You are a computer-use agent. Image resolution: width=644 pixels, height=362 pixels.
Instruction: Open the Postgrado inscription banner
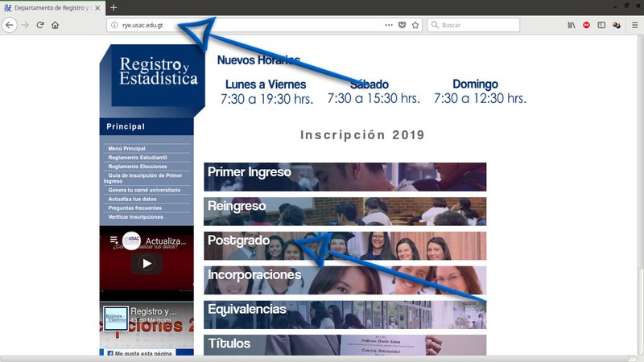(x=345, y=245)
